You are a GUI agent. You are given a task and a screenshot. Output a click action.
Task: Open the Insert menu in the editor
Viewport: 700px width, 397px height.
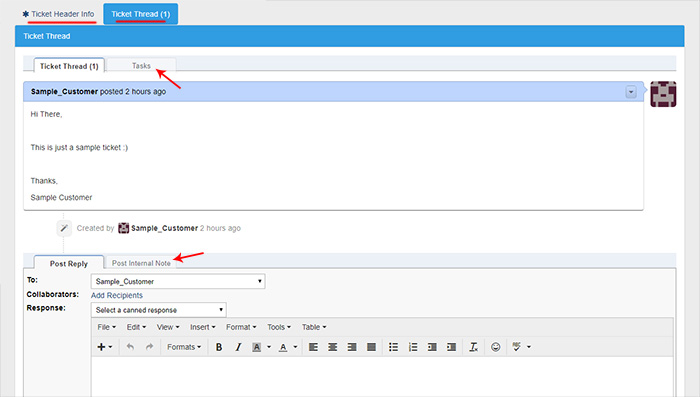(x=203, y=327)
